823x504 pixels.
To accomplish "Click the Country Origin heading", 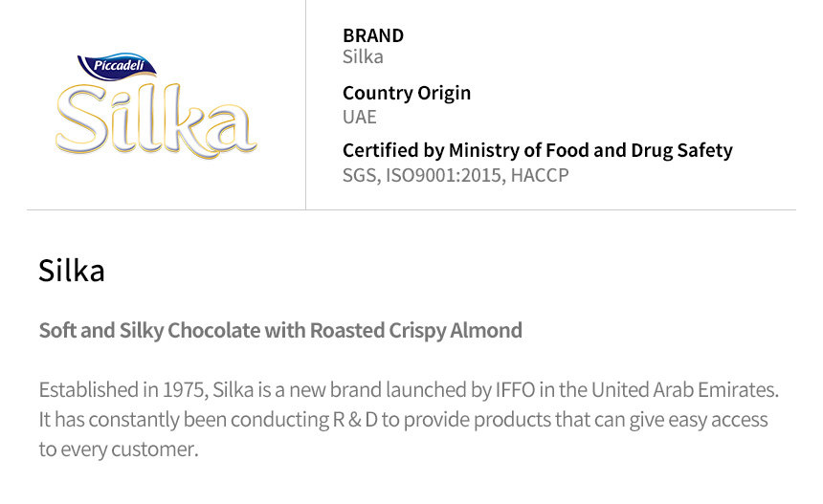I will pyautogui.click(x=407, y=94).
